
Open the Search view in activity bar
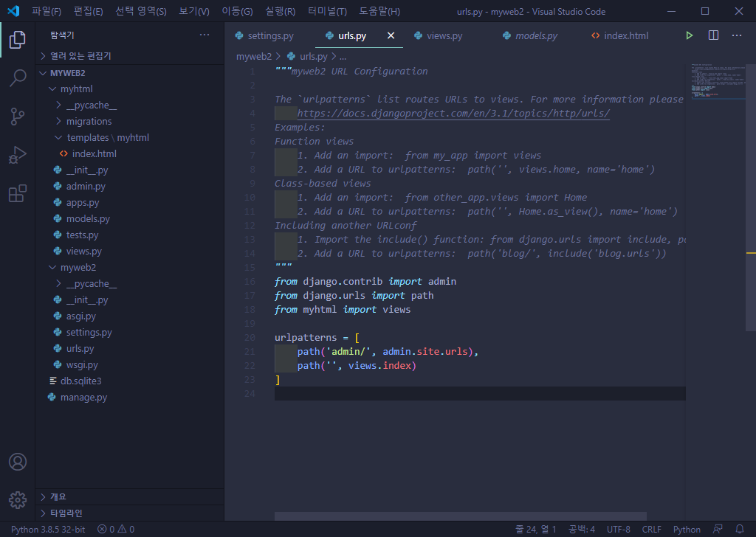coord(18,78)
